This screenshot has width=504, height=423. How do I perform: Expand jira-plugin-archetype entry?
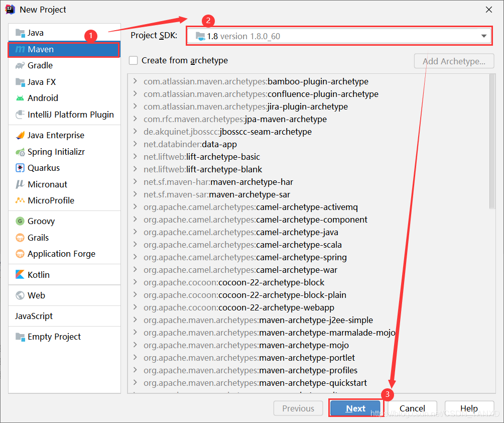point(136,106)
